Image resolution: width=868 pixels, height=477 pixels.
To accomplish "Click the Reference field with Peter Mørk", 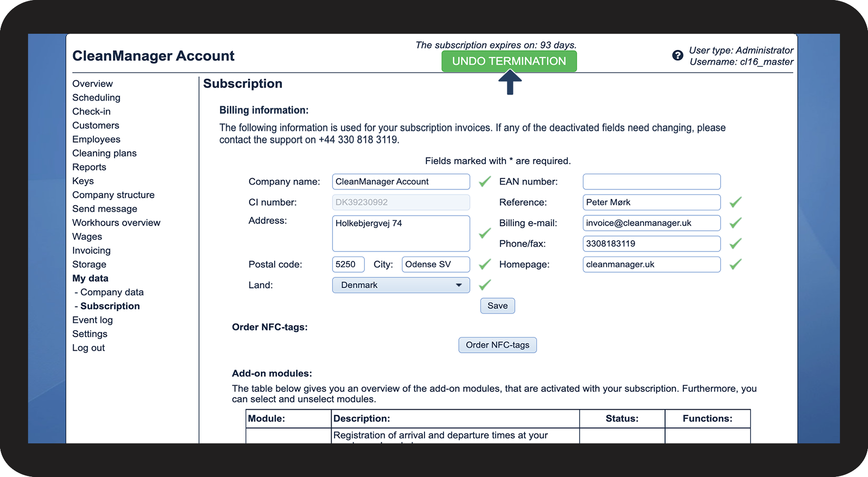I will (x=651, y=202).
